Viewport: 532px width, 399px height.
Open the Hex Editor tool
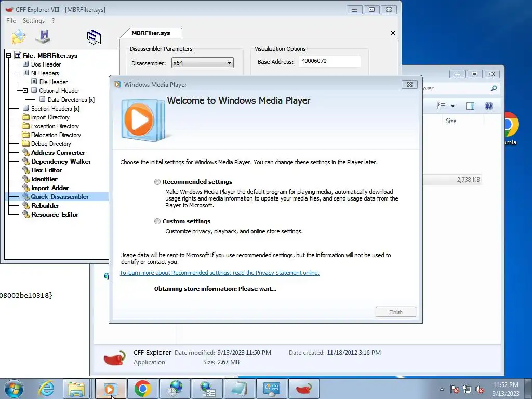(x=46, y=170)
